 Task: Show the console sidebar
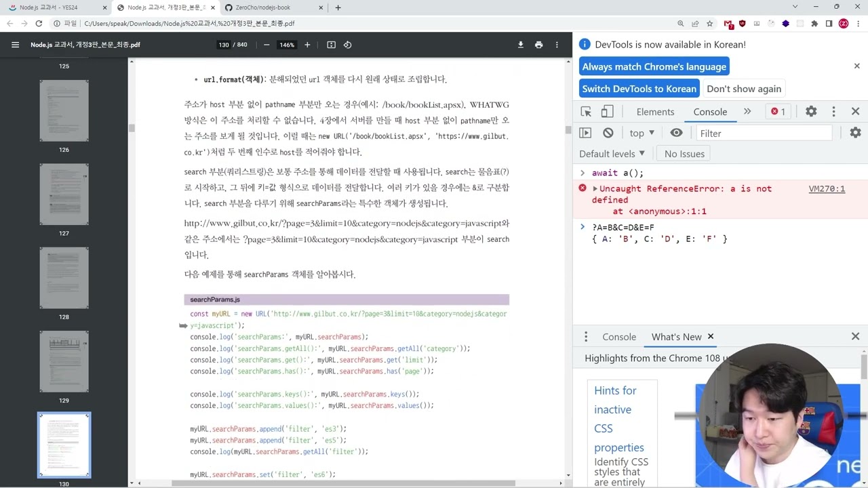[585, 133]
